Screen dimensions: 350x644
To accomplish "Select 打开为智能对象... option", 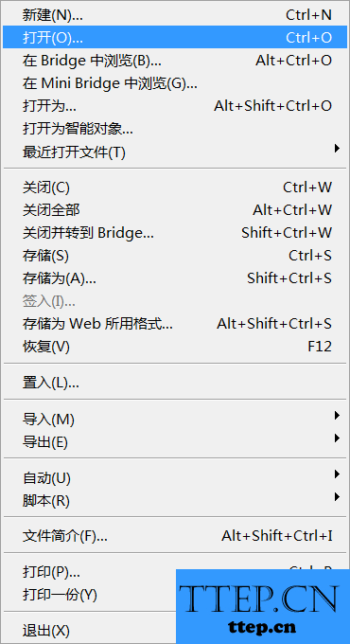I will tap(175, 129).
